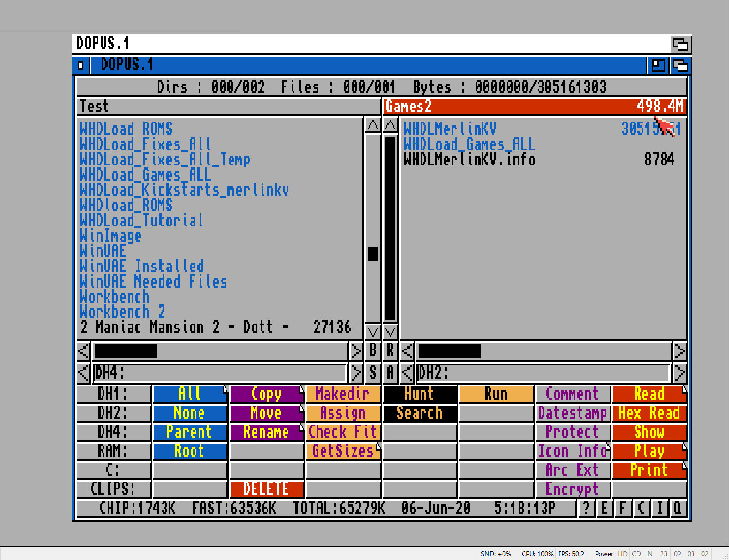Viewport: 729px width, 560px height.
Task: Click the left panel vertical scrollbar thumb
Action: [373, 254]
